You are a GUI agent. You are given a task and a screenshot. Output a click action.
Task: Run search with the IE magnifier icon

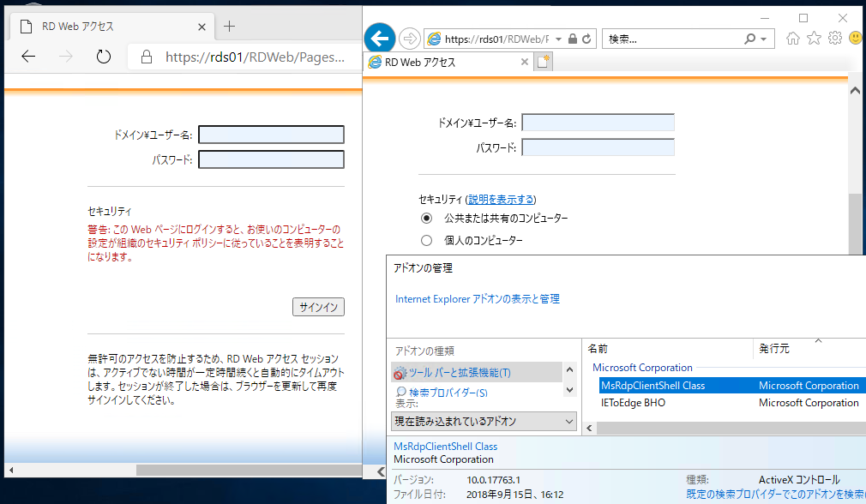click(749, 39)
